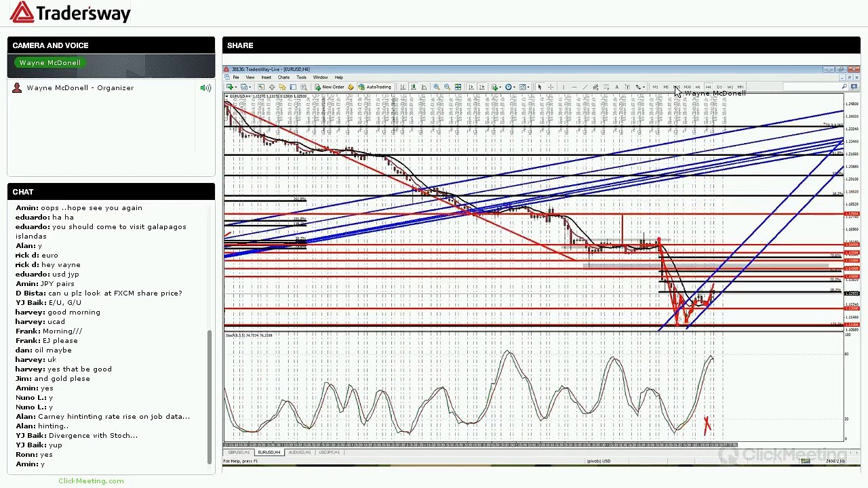
Task: Open the Tools menu
Action: pyautogui.click(x=301, y=77)
